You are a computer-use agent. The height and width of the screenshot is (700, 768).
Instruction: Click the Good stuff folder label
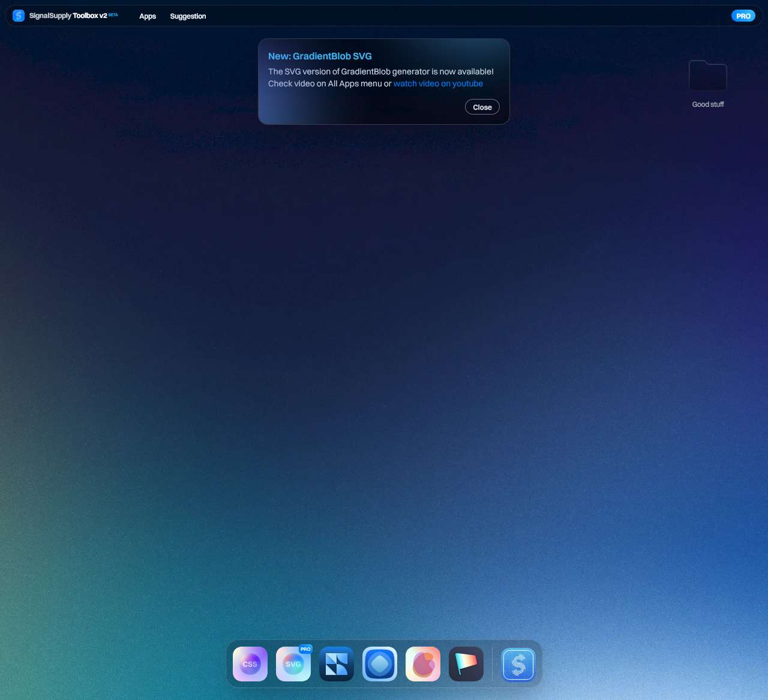point(708,104)
